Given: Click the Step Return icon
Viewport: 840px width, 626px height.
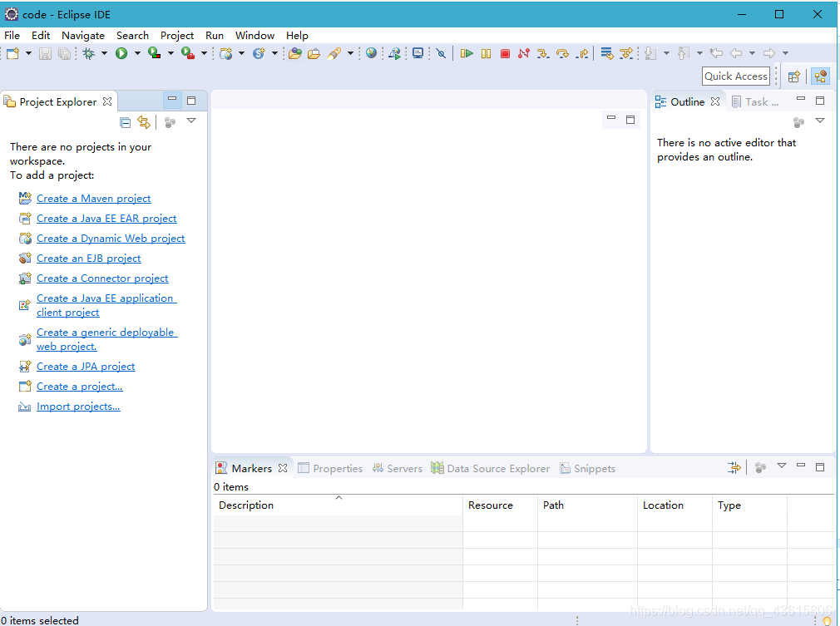Looking at the screenshot, I should [582, 53].
